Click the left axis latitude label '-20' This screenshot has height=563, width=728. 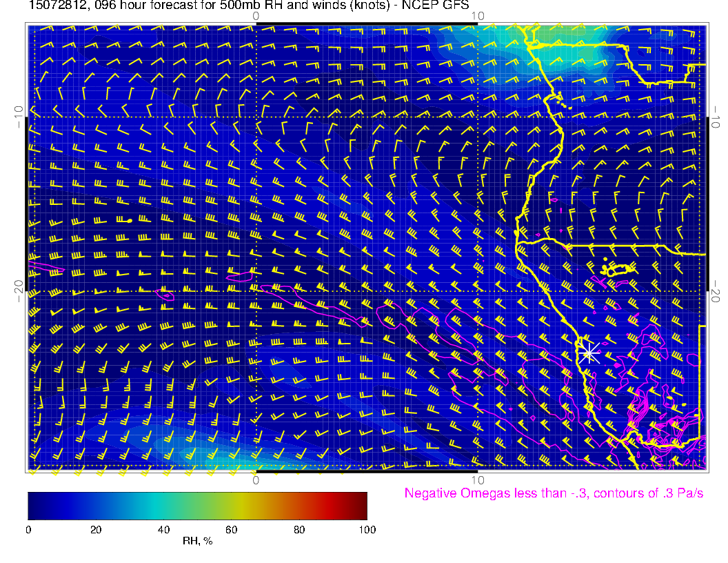click(18, 291)
